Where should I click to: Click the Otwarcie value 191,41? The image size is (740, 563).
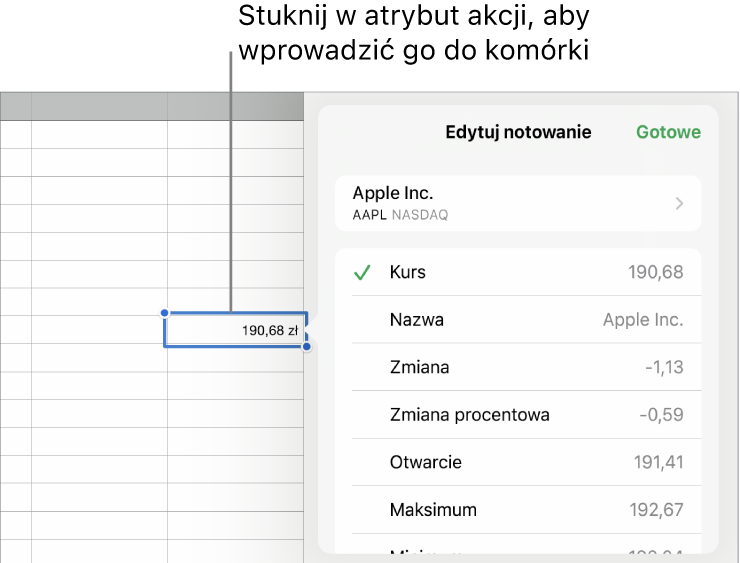coord(658,462)
